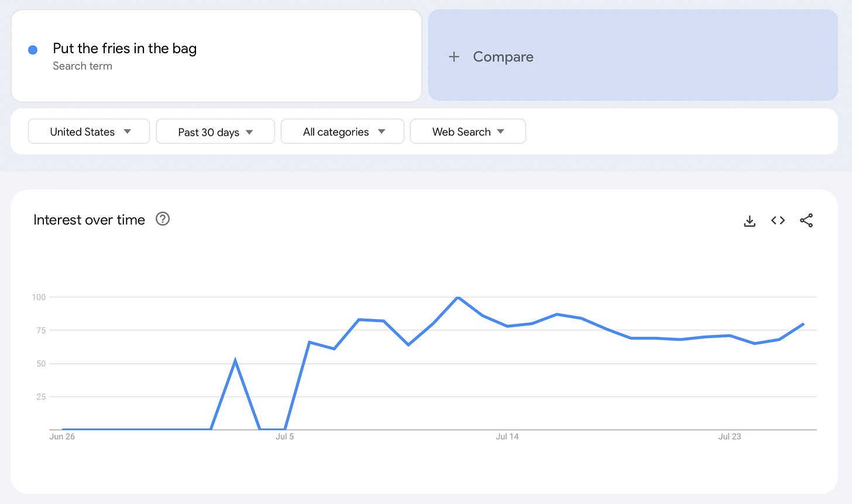Click the 100 y-axis label
This screenshot has width=852, height=504.
coord(39,297)
